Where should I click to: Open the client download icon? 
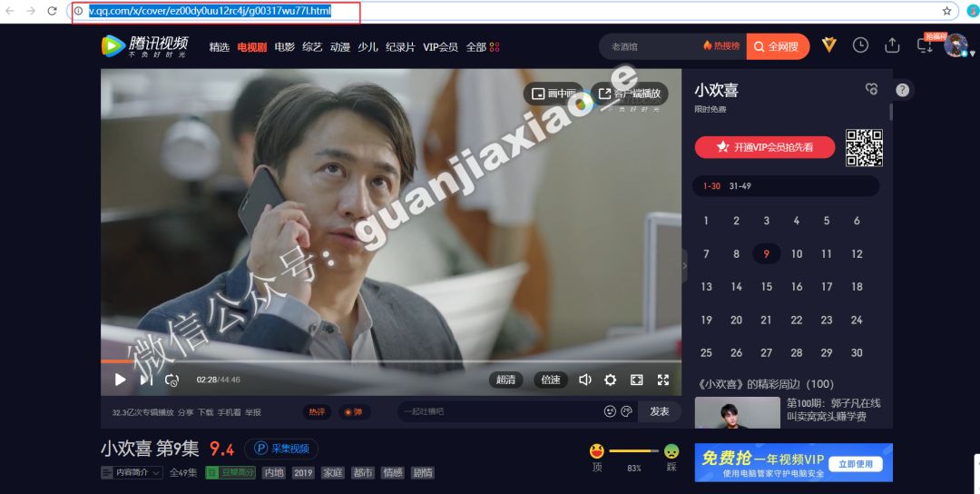[x=924, y=45]
